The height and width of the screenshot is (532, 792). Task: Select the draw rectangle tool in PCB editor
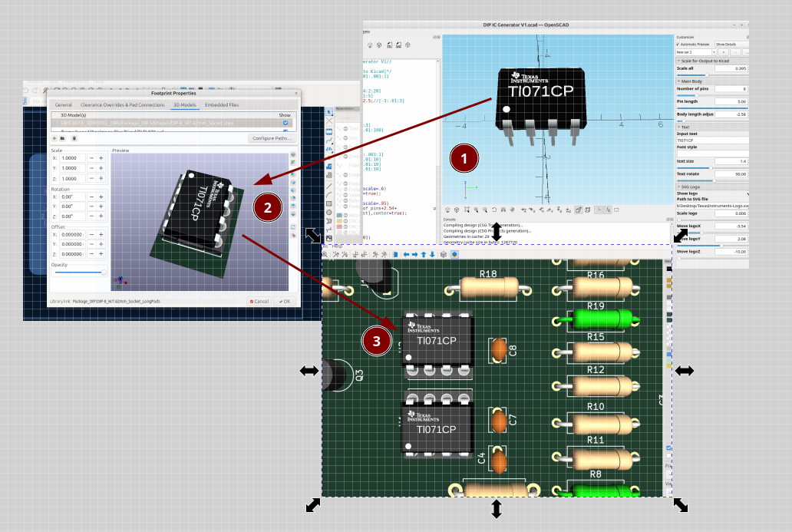(x=328, y=203)
